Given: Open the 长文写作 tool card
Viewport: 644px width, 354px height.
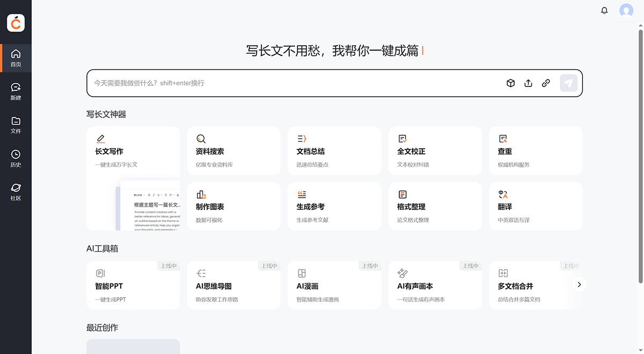Looking at the screenshot, I should point(133,150).
